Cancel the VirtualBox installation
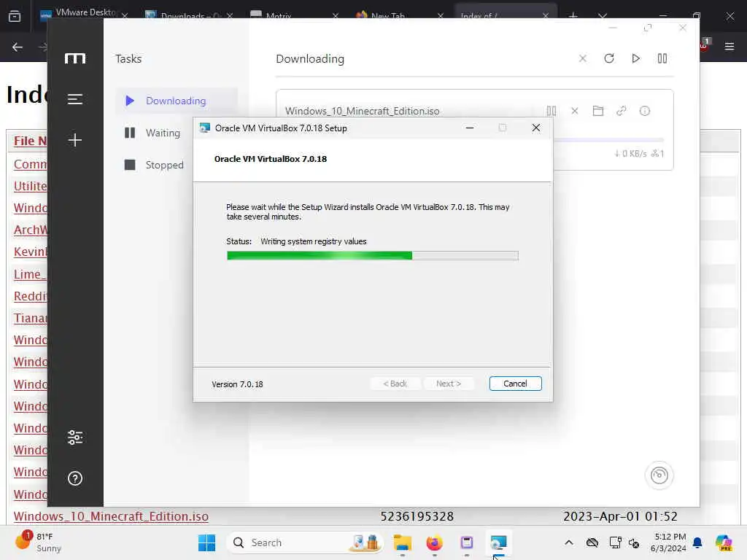747x560 pixels. coord(515,384)
